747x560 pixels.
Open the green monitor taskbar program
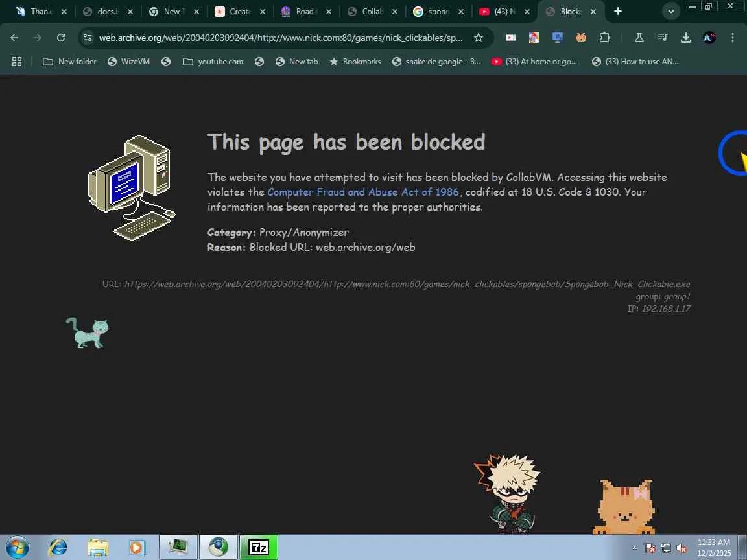pos(178,547)
